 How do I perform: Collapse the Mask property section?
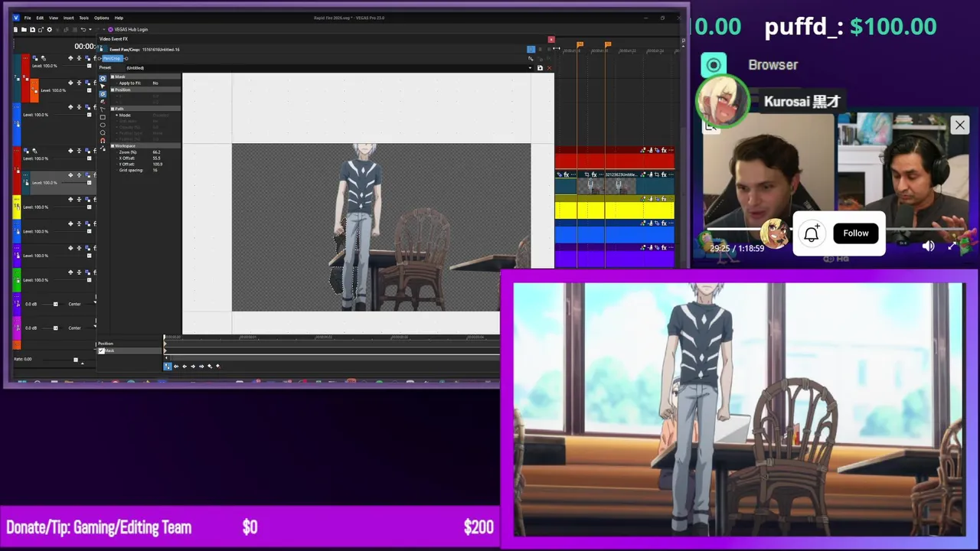tap(113, 77)
